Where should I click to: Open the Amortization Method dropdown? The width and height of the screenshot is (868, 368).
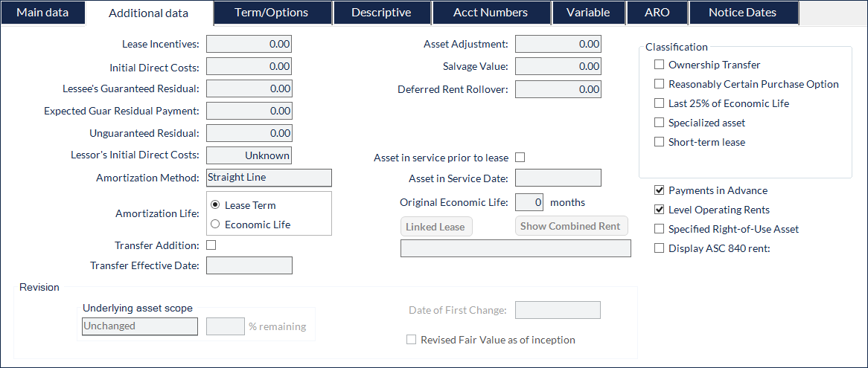click(x=269, y=178)
